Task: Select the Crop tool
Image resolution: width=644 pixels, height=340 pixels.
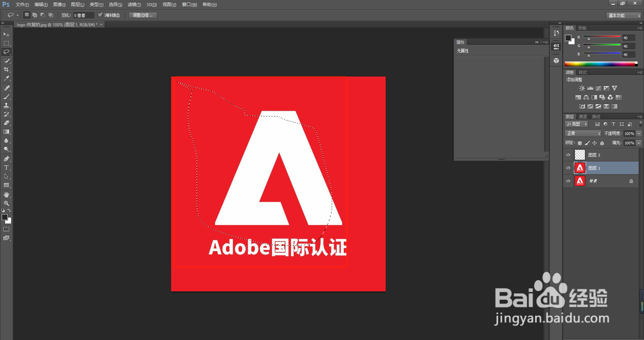Action: 6,69
